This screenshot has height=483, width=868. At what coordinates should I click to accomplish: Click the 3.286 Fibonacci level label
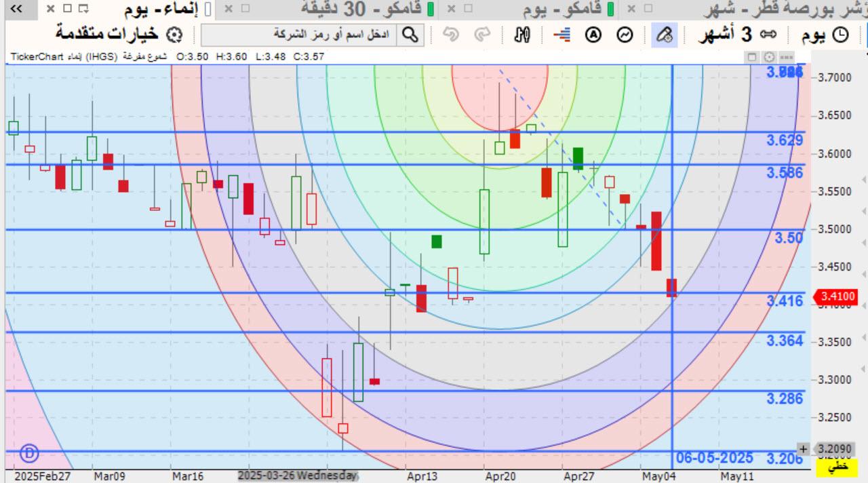click(785, 399)
